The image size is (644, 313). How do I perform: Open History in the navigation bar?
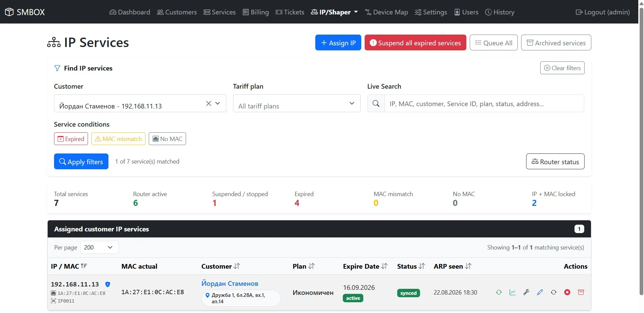click(x=500, y=12)
